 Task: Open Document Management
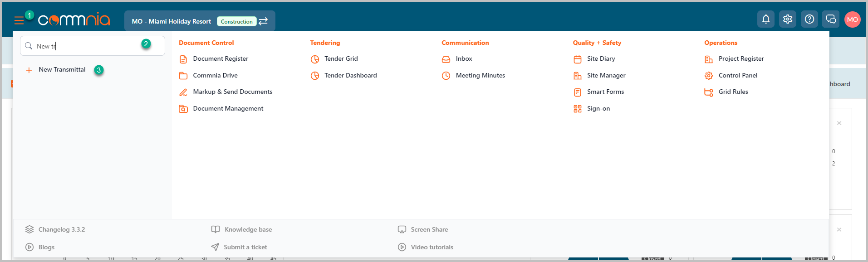point(228,109)
